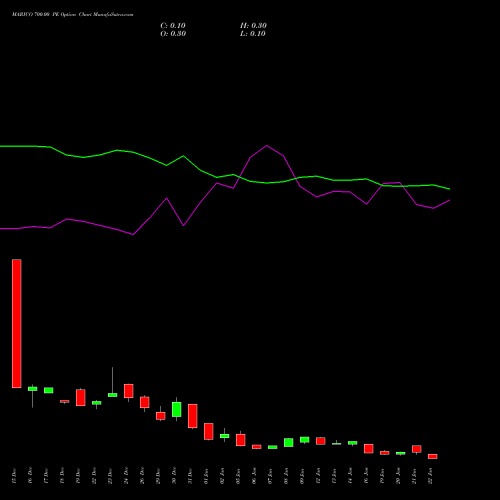
Task: Click the low value 'L: 0.10'
Action: (x=253, y=34)
